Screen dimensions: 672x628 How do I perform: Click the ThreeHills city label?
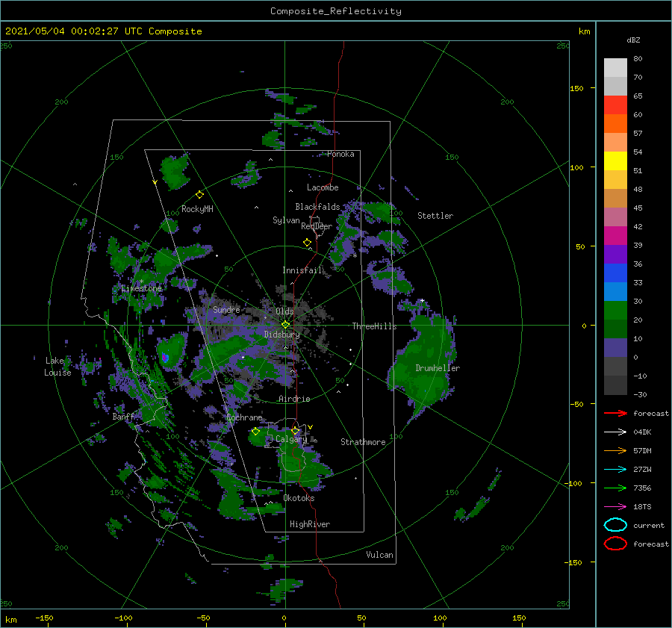click(x=374, y=326)
